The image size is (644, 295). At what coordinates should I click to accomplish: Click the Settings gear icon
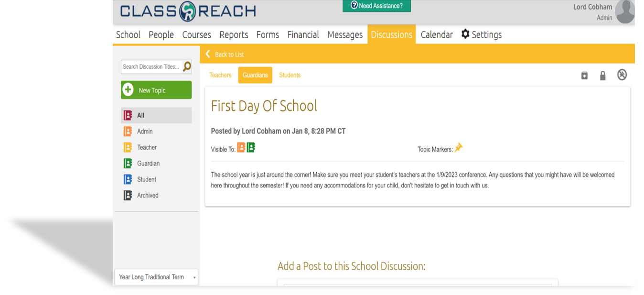(x=465, y=34)
